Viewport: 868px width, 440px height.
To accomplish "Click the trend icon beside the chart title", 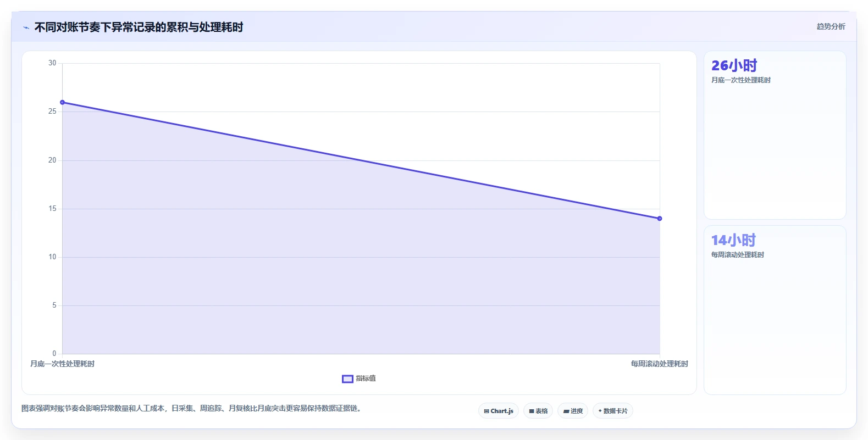I will coord(26,27).
